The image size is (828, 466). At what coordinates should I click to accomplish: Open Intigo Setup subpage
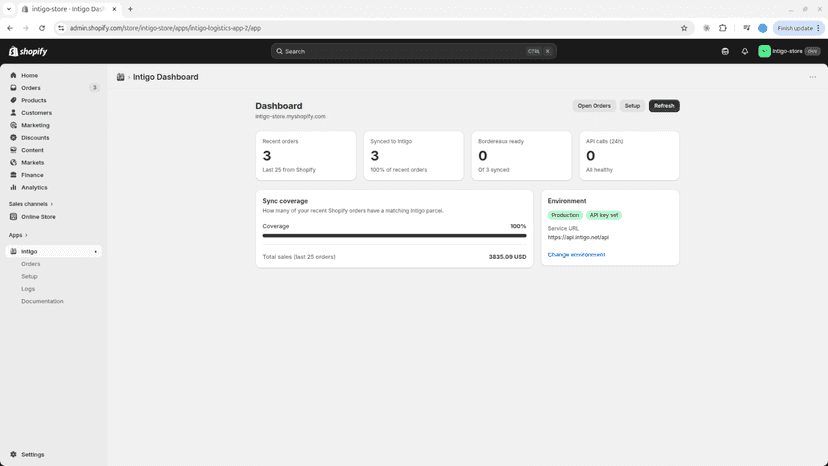pyautogui.click(x=30, y=276)
